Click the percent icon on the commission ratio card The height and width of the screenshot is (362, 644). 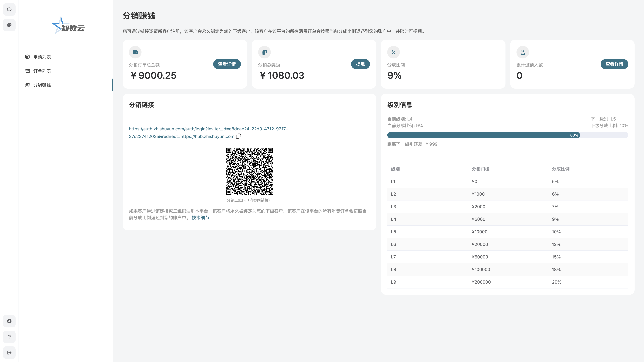tap(394, 52)
